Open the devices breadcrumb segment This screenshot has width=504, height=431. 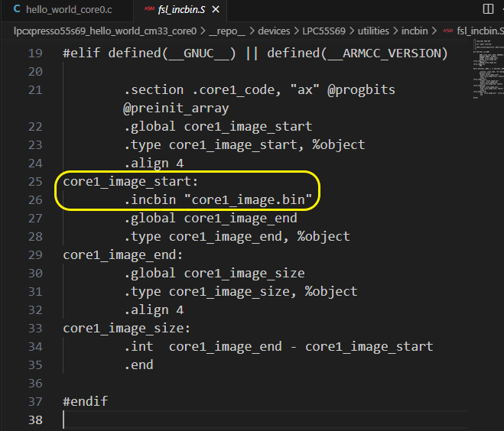274,31
